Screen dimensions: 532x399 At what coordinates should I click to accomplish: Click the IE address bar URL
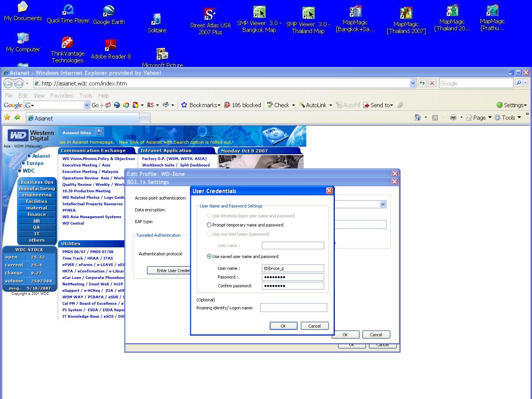point(222,83)
